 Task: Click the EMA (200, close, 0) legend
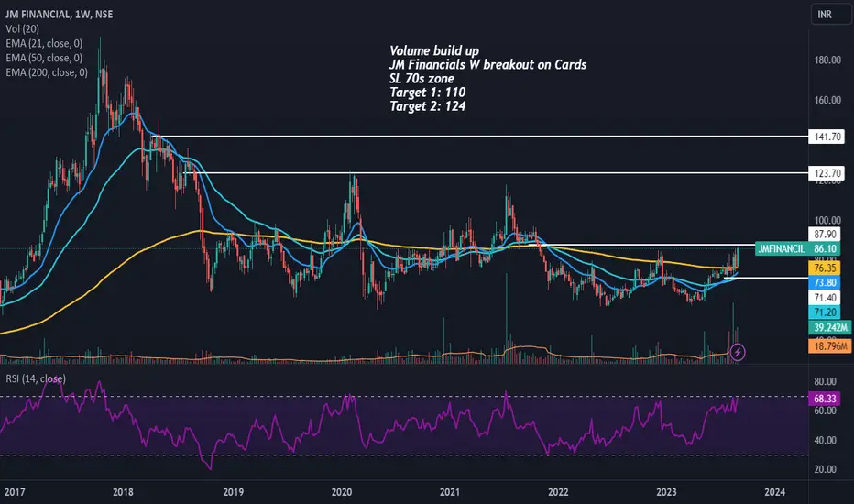(47, 72)
